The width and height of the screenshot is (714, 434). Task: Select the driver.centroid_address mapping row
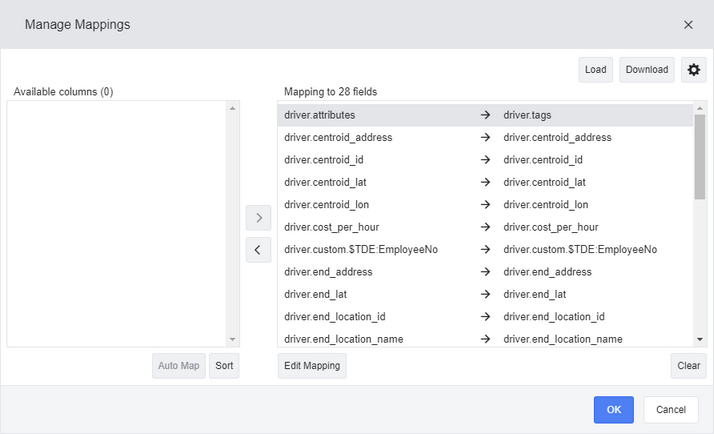(485, 138)
